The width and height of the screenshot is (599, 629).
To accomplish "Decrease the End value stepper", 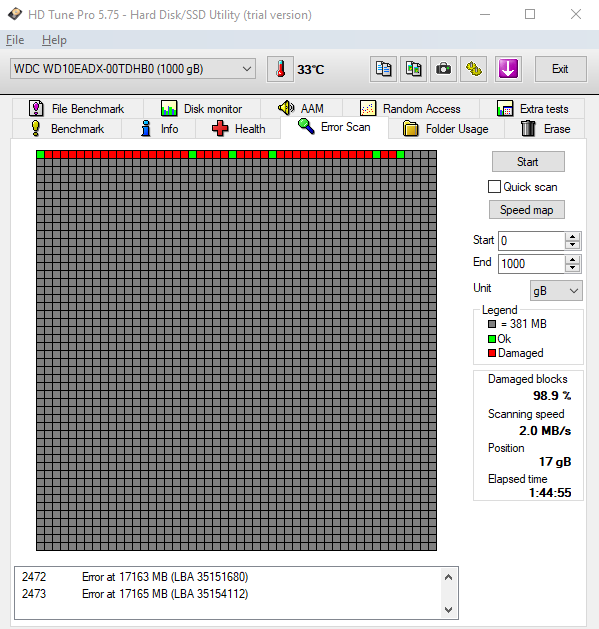I will coord(573,268).
